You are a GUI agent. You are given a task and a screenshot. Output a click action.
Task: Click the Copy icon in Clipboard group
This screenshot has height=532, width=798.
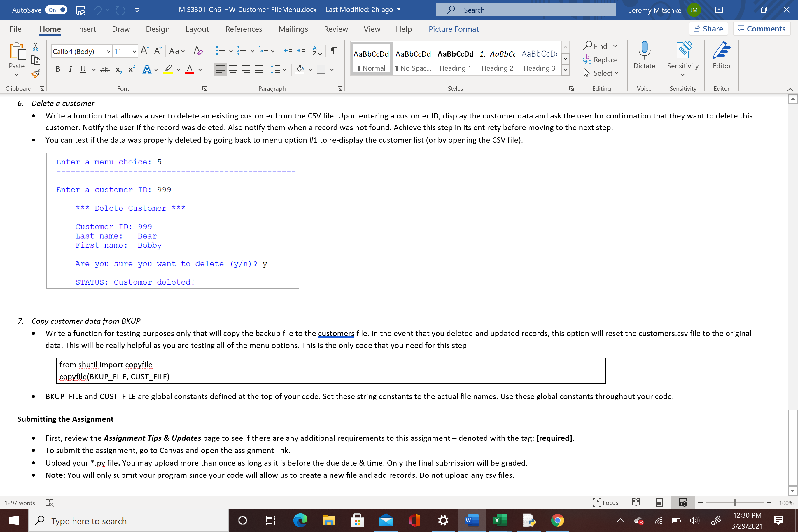click(x=36, y=60)
